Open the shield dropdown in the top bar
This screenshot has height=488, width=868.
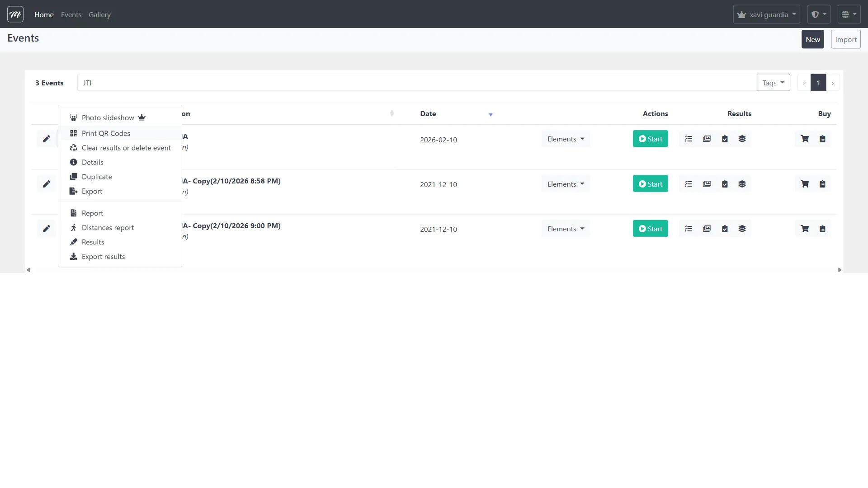(819, 14)
